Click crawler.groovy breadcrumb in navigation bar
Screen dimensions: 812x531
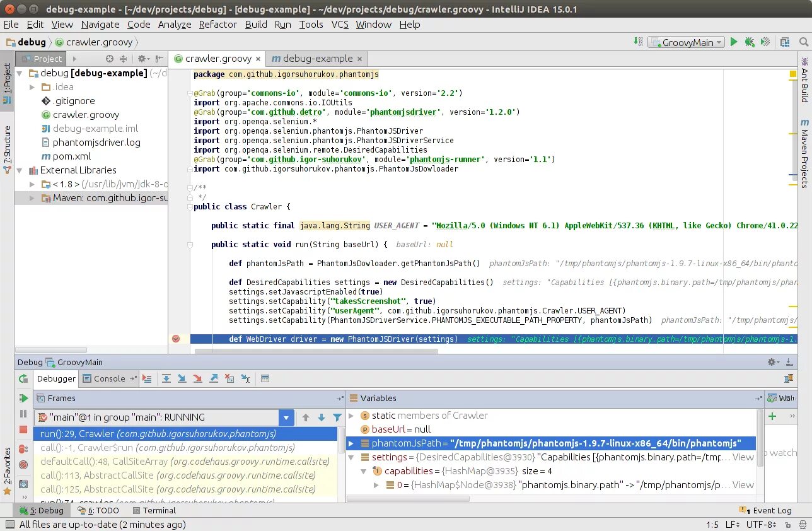click(93, 42)
